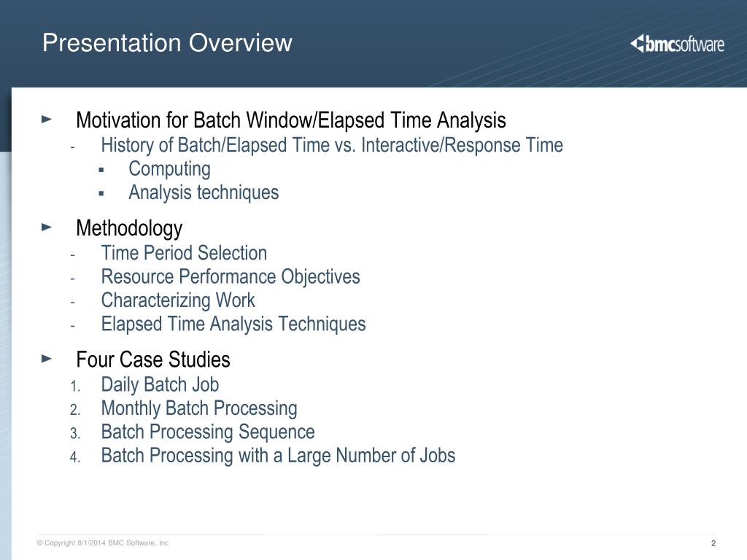Select Characterizing Work bullet text
This screenshot has width=747, height=560.
coord(178,300)
